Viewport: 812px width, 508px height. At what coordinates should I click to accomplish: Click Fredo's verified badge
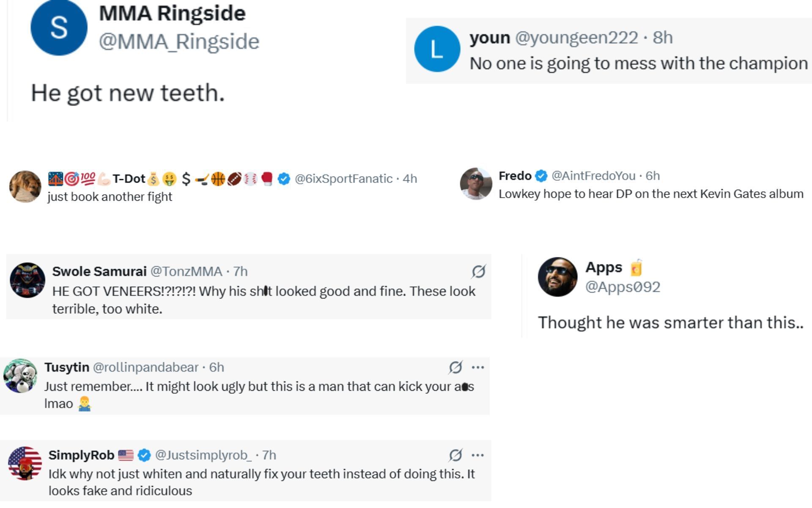click(x=541, y=176)
